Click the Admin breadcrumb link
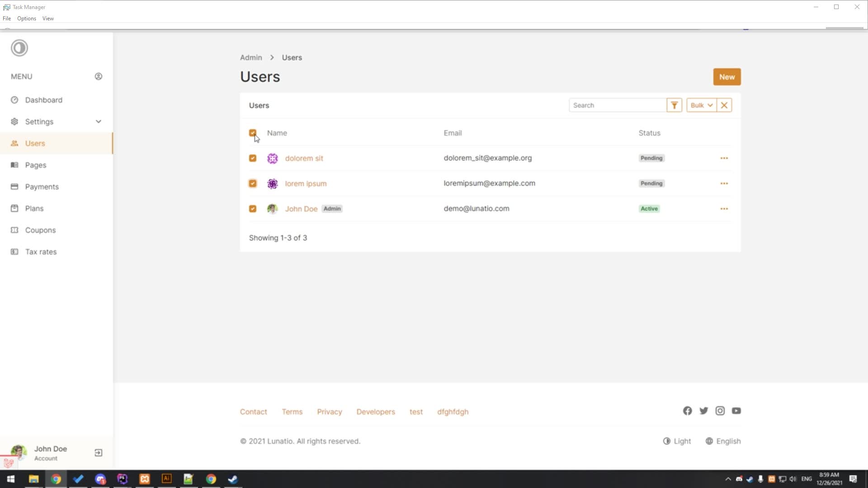The height and width of the screenshot is (488, 868). pos(251,57)
